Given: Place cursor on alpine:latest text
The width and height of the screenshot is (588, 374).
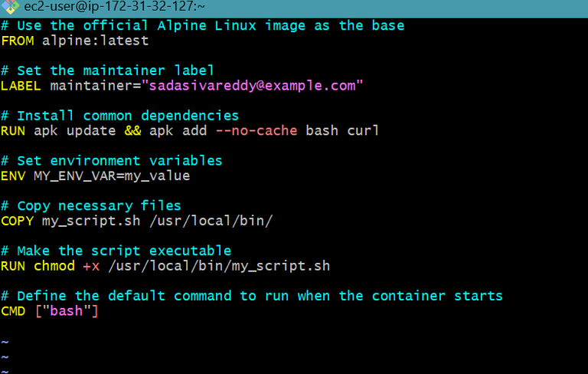Looking at the screenshot, I should tap(95, 41).
